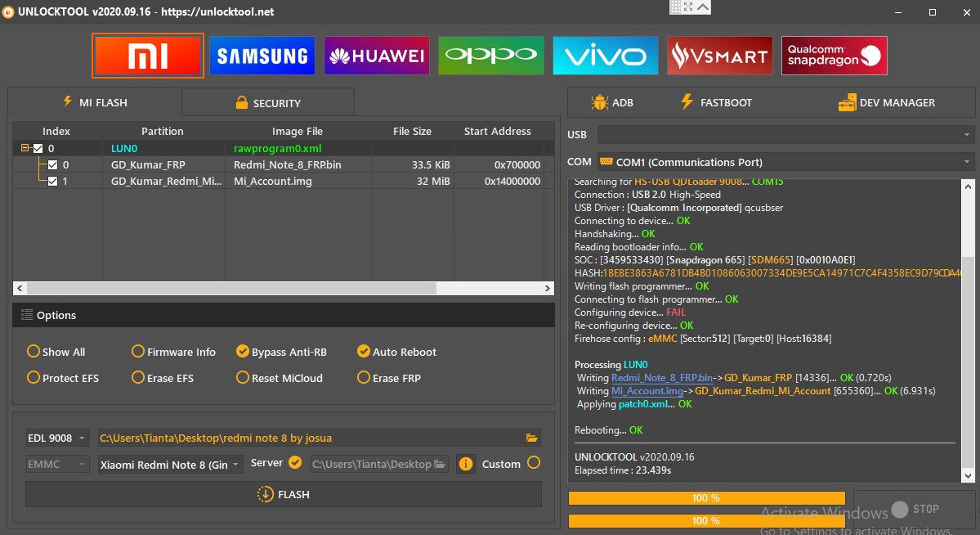
Task: Open the SECURITY tab
Action: click(268, 102)
